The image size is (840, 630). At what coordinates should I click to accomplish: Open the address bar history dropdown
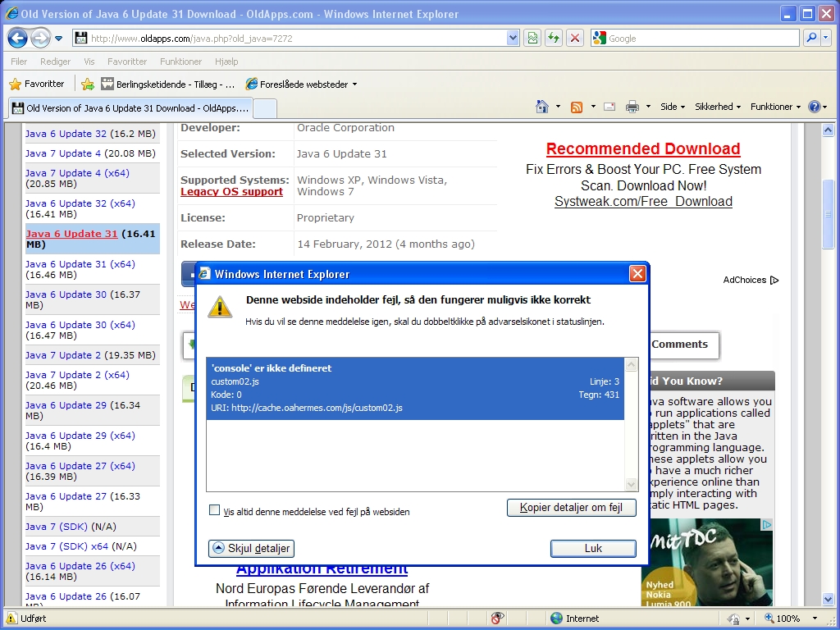tap(513, 38)
